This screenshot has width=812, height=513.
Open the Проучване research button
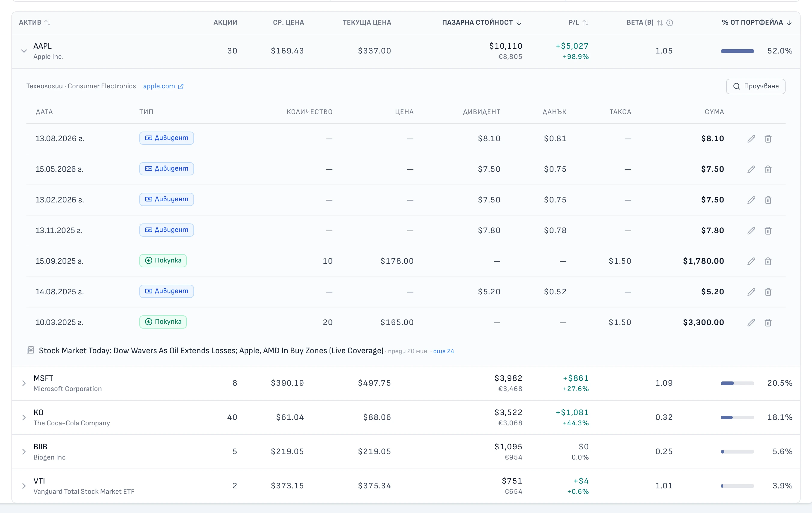coord(755,86)
